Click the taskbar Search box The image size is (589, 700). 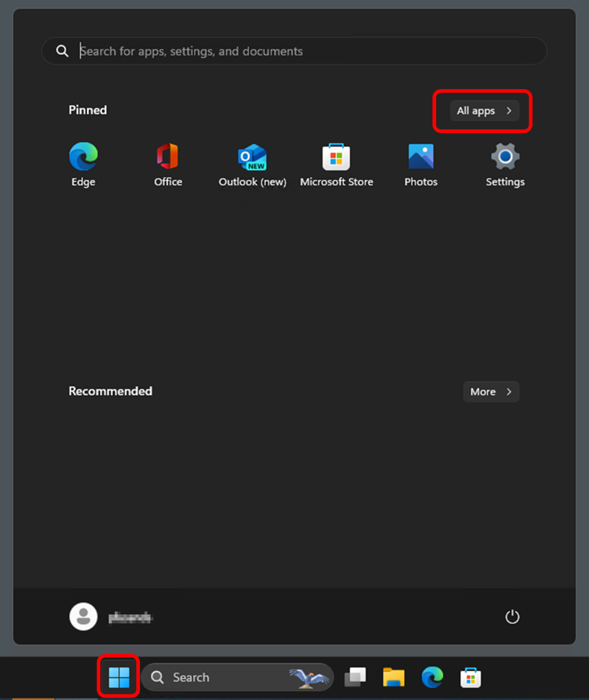tap(237, 677)
